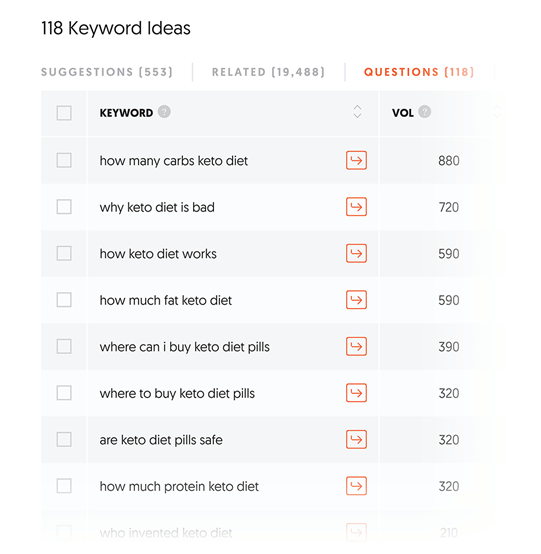Sort by keyword using the column sort arrows
The width and height of the screenshot is (541, 554).
pos(357,112)
